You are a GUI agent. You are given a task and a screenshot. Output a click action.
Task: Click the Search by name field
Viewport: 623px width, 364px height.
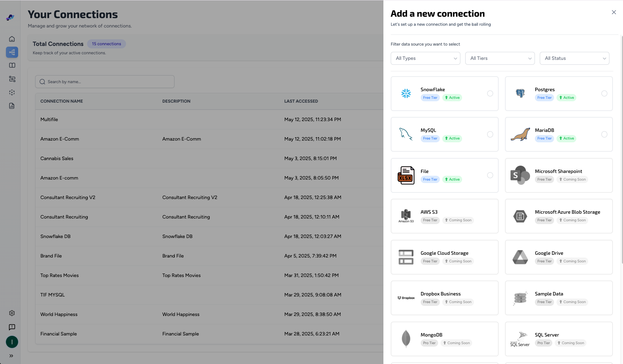click(x=105, y=82)
